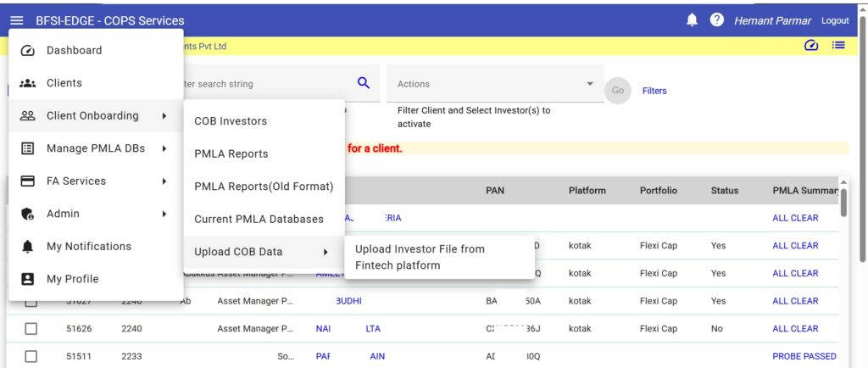
Task: Select the checkbox for row 51511
Action: point(31,356)
